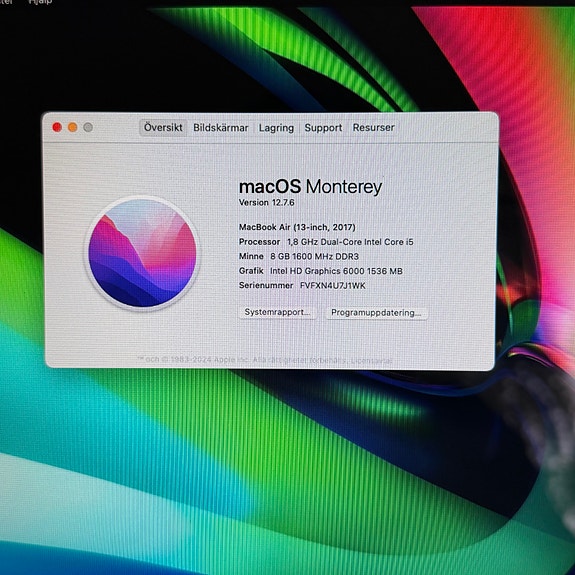Click the serial number FVFXN4U7J1WK
This screenshot has width=575, height=575.
tap(333, 286)
